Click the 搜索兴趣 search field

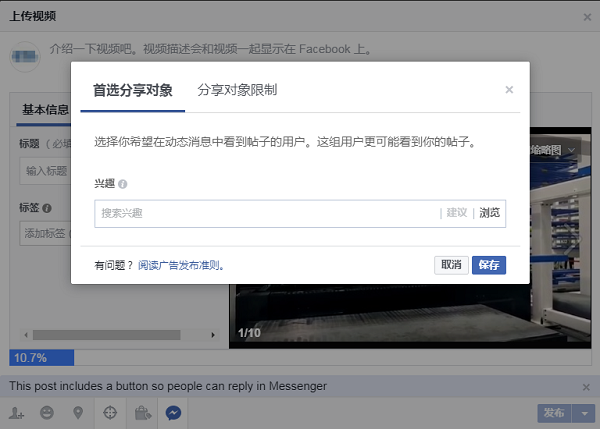pyautogui.click(x=265, y=213)
